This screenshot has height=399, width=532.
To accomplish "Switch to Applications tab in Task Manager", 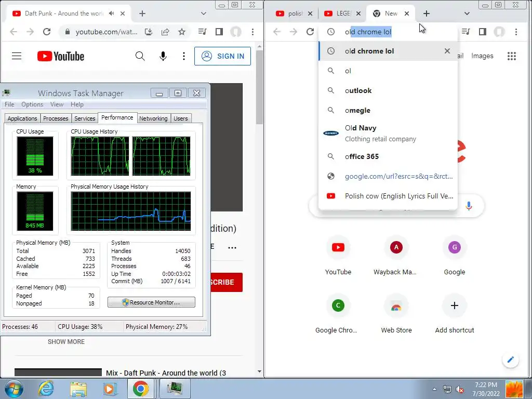I will pos(22,118).
